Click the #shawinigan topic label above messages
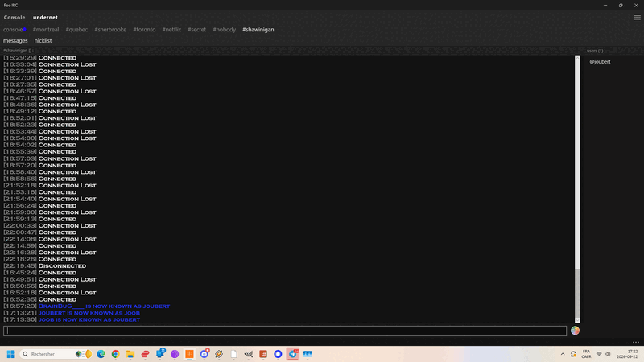Screen dimensions: 644x362 18,51
